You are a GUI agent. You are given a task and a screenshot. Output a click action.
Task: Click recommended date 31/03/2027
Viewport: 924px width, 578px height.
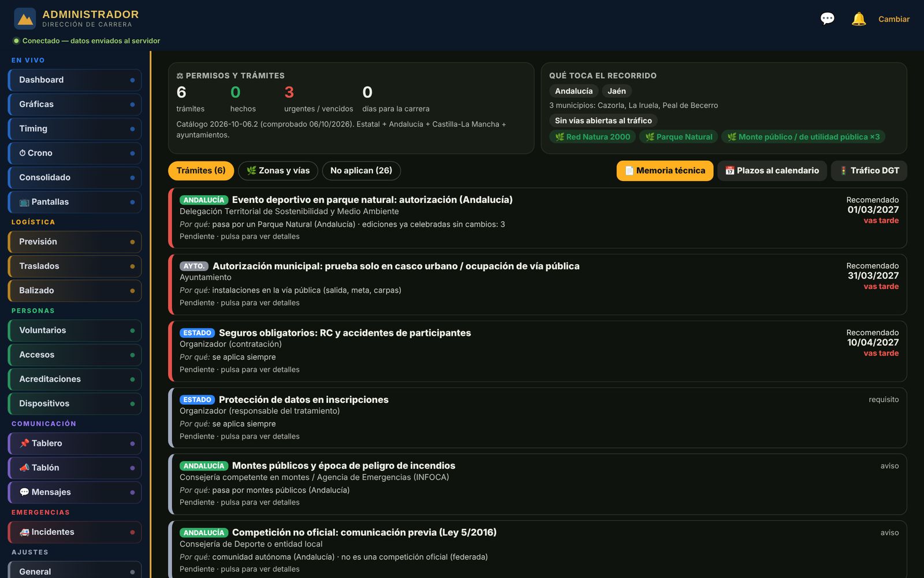[x=873, y=276]
